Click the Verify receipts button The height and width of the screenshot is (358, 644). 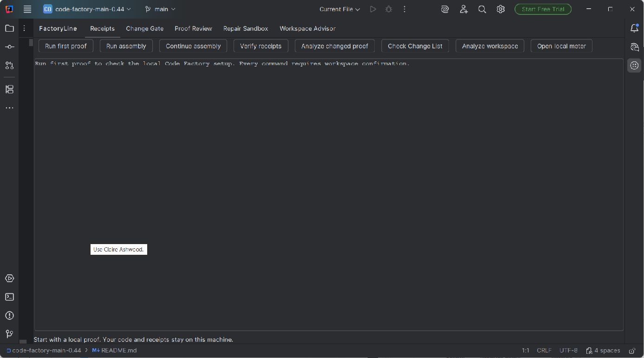point(261,46)
